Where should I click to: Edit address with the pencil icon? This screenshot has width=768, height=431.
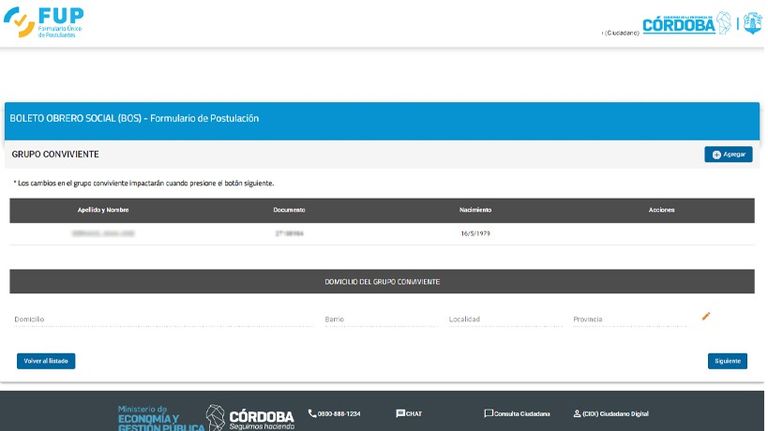point(706,316)
